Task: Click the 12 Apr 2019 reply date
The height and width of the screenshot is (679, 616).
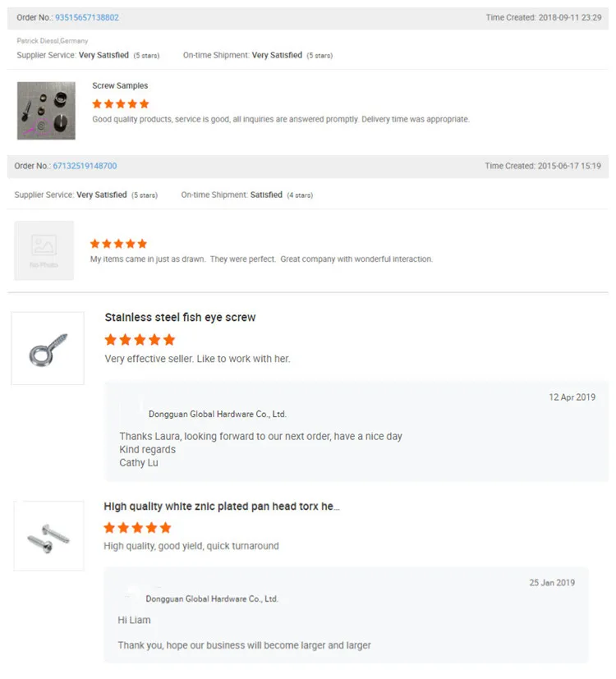Action: [572, 397]
